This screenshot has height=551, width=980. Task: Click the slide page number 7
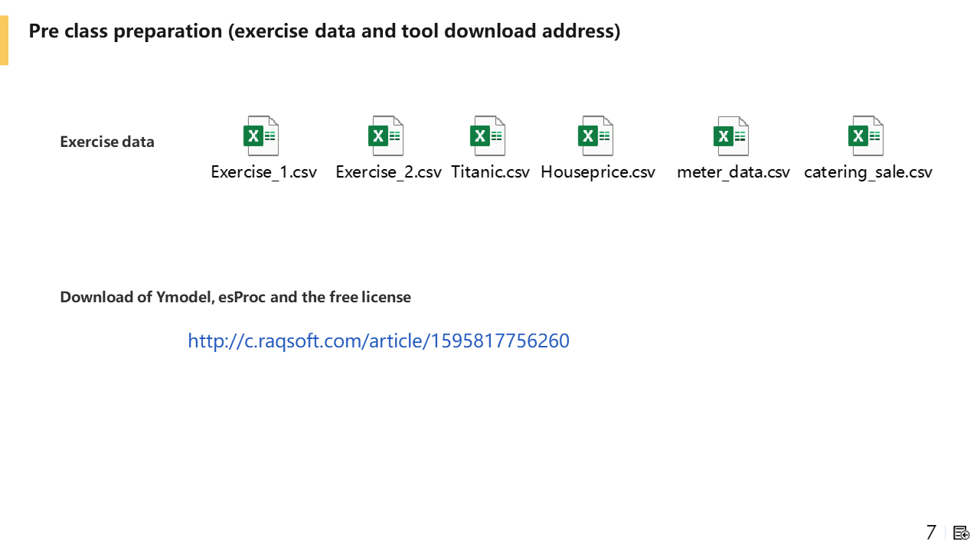931,533
